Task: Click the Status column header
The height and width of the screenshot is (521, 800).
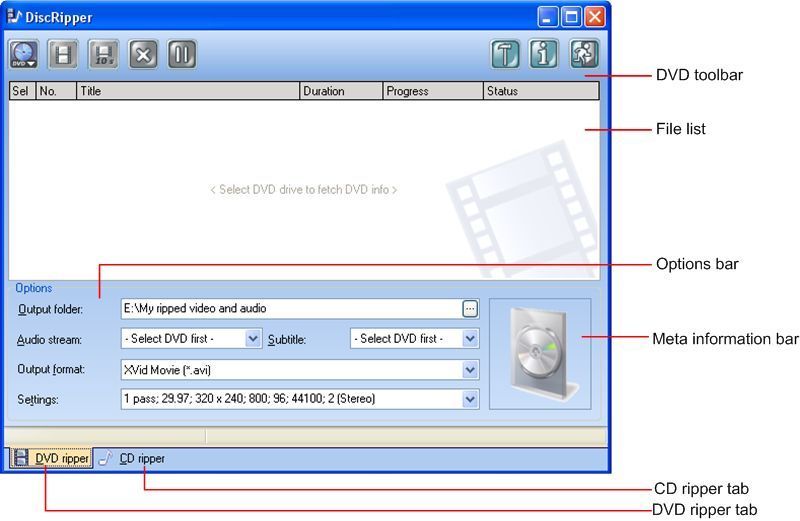Action: 541,91
